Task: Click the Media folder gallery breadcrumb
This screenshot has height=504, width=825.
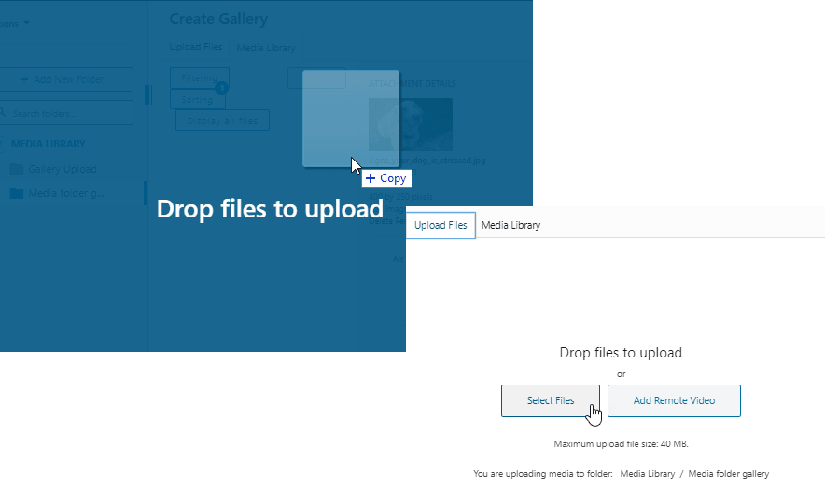Action: click(x=728, y=474)
